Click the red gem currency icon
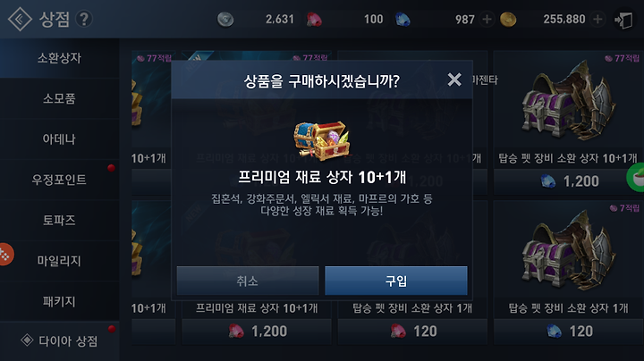This screenshot has width=644, height=361. [x=314, y=20]
